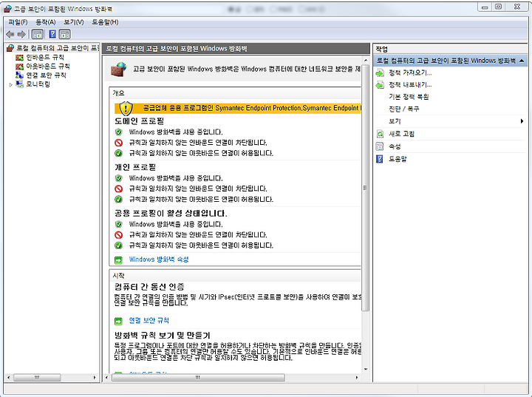Click the 연결 보안 규칙 tree icon
The height and width of the screenshot is (397, 532).
[x=20, y=75]
